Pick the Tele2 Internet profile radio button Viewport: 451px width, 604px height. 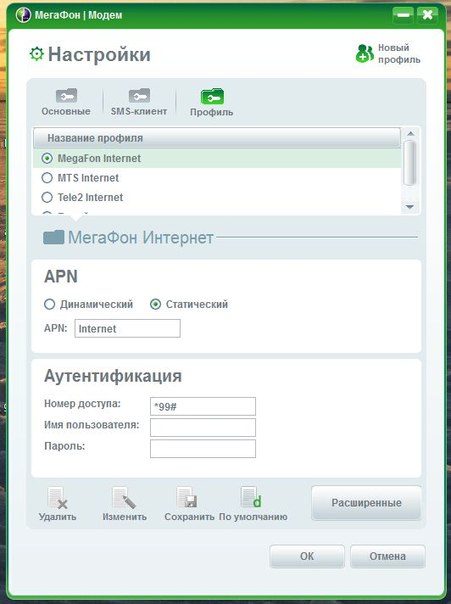pyautogui.click(x=47, y=197)
